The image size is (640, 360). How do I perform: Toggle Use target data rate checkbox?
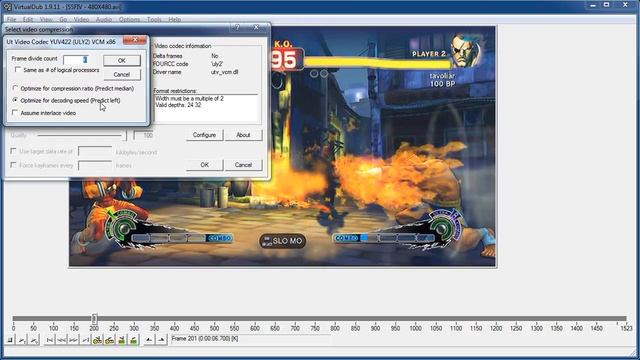point(13,151)
